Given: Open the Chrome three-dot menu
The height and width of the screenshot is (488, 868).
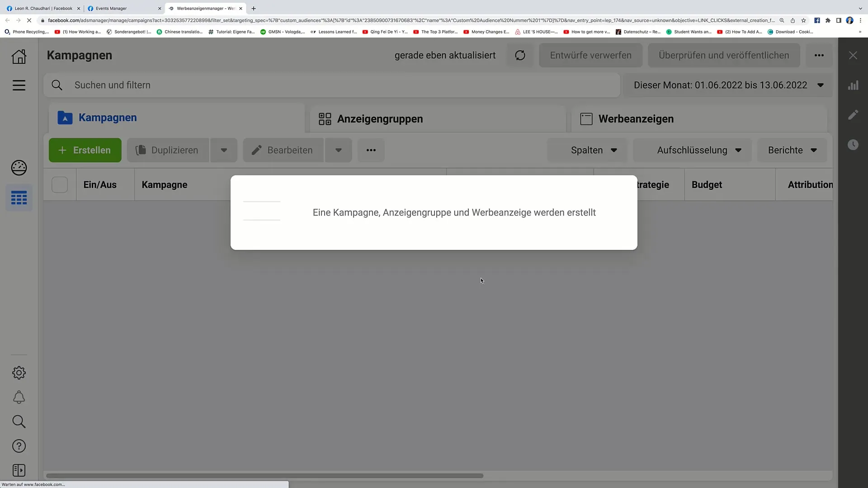Looking at the screenshot, I should 860,20.
